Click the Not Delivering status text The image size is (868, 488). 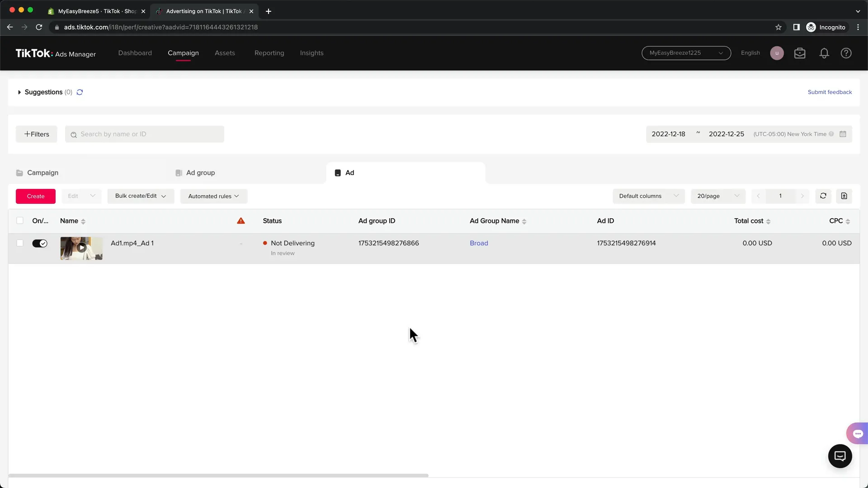click(292, 243)
